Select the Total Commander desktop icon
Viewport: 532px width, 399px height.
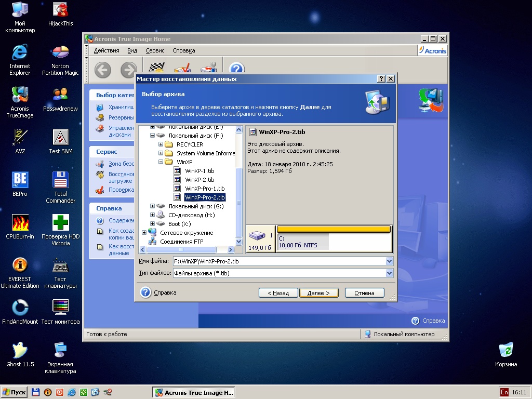[x=60, y=188]
